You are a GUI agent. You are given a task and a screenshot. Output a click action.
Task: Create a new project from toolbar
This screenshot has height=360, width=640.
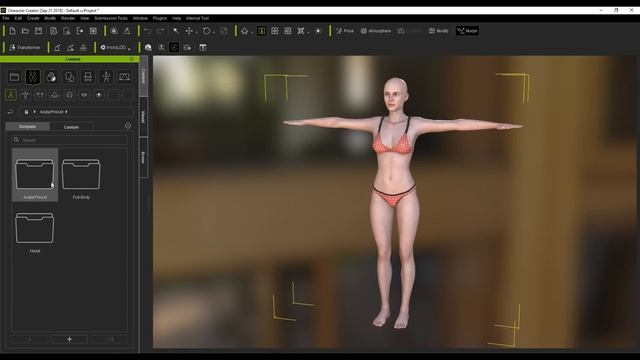(12, 31)
